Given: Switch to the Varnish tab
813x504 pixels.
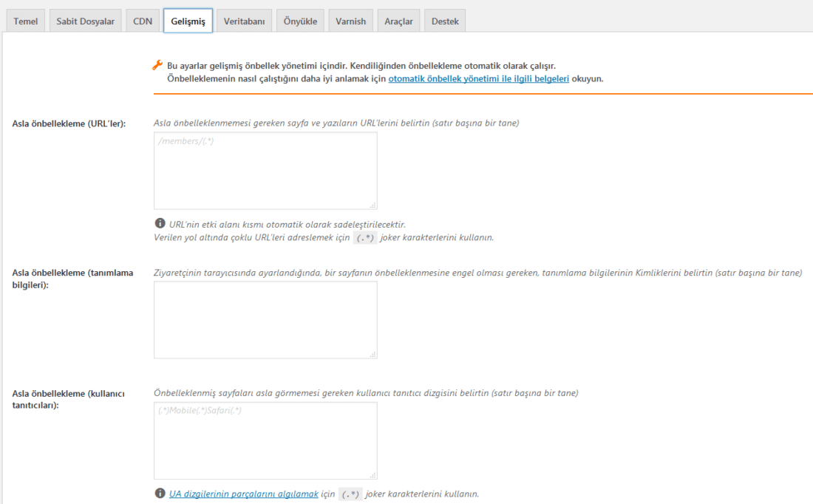Looking at the screenshot, I should (x=350, y=21).
